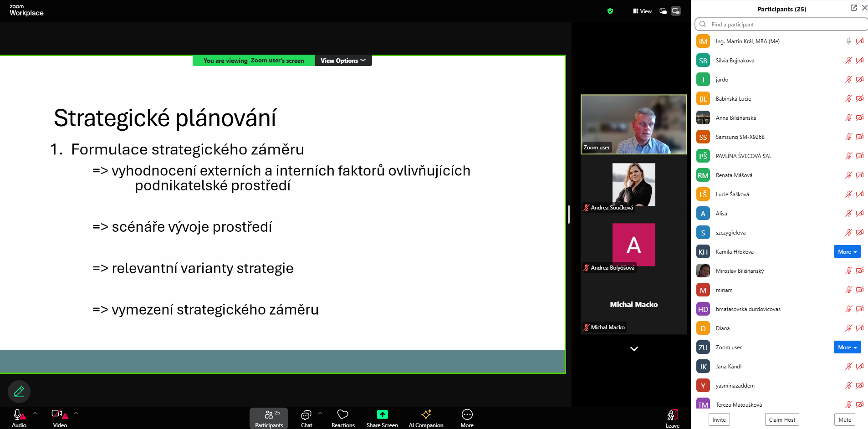Click the annotate pencil button
The width and height of the screenshot is (868, 429).
19,392
